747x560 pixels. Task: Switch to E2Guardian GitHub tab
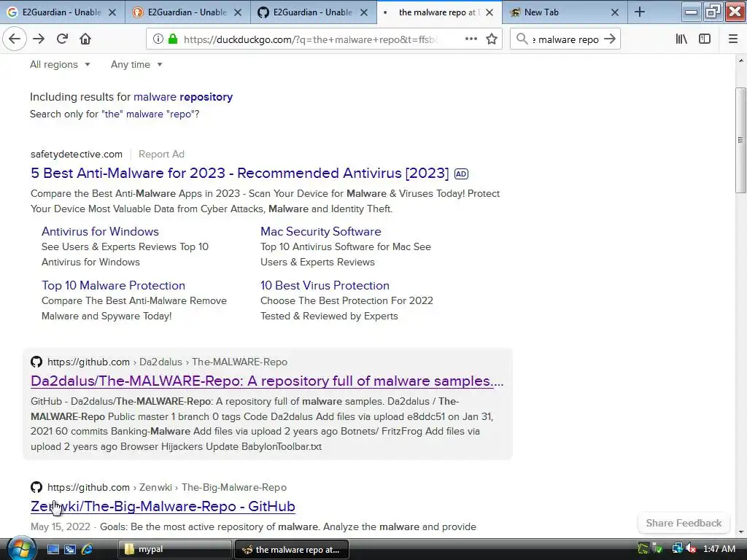pyautogui.click(x=314, y=12)
